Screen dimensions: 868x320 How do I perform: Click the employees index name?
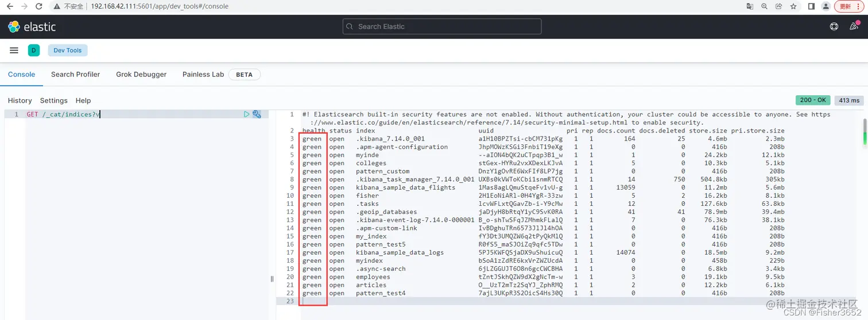(373, 277)
